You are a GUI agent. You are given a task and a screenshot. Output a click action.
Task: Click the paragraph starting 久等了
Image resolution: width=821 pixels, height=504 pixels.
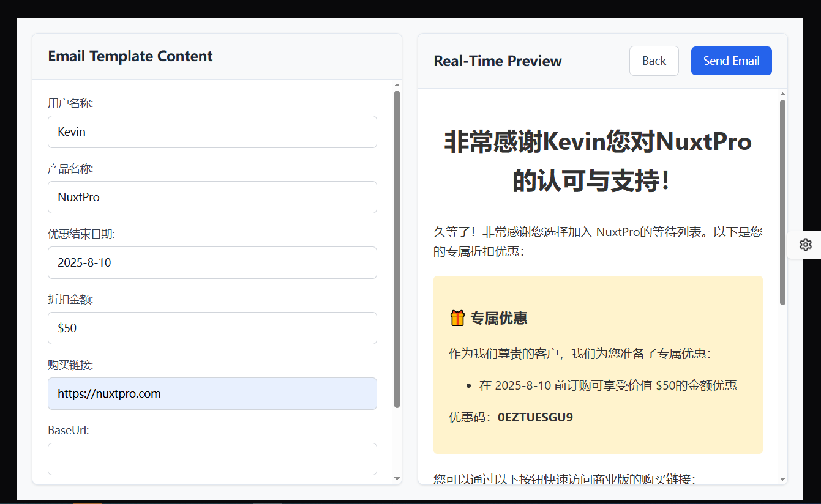pyautogui.click(x=598, y=242)
